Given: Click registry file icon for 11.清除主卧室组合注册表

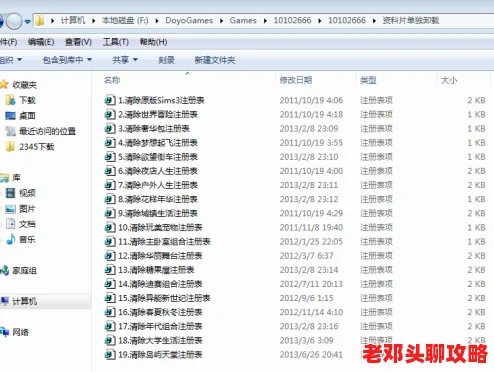Looking at the screenshot, I should pyautogui.click(x=110, y=241).
